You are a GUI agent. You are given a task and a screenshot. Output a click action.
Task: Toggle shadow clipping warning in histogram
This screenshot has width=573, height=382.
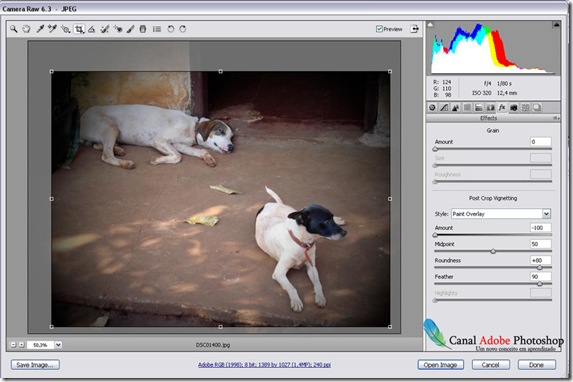pyautogui.click(x=430, y=24)
